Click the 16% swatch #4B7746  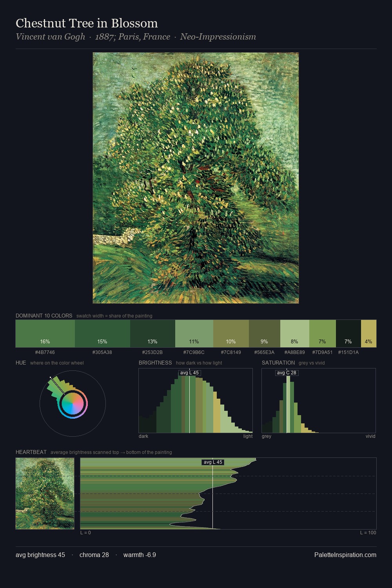[45, 334]
